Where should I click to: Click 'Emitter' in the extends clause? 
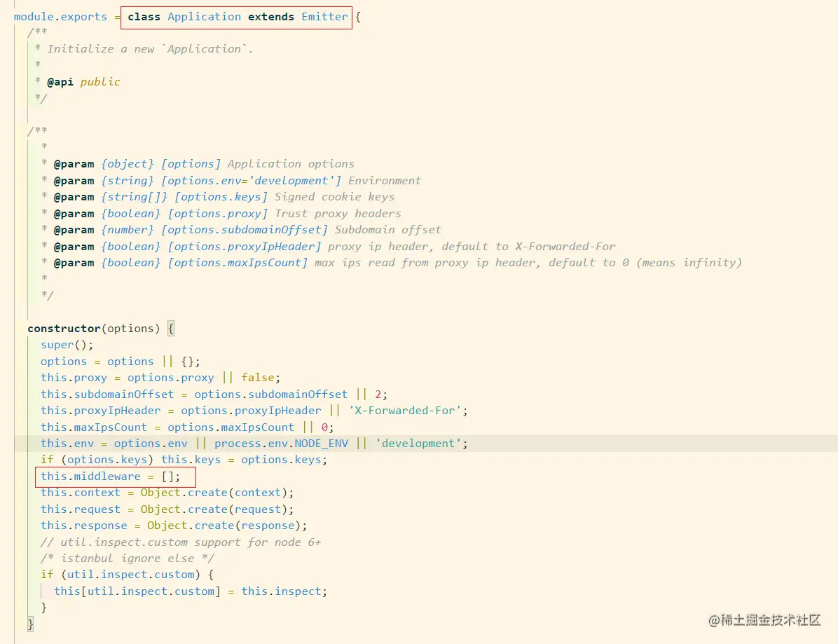[x=324, y=17]
